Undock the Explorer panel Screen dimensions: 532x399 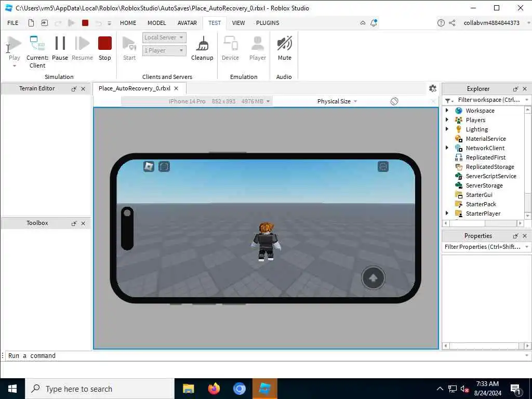tap(516, 89)
